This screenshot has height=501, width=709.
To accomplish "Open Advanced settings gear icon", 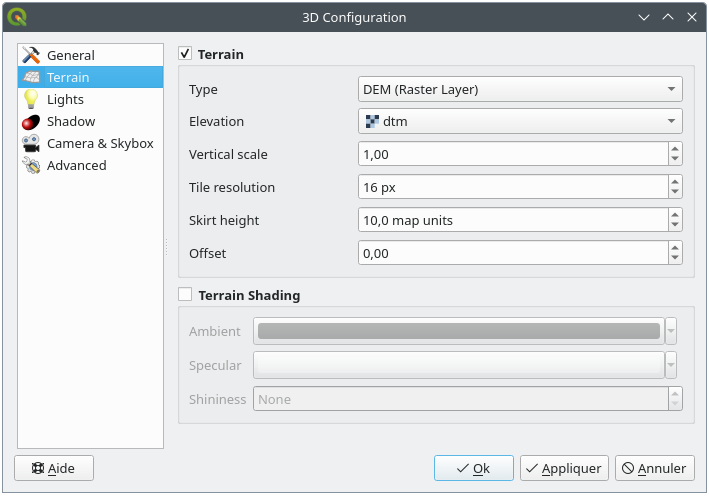I will tap(31, 165).
